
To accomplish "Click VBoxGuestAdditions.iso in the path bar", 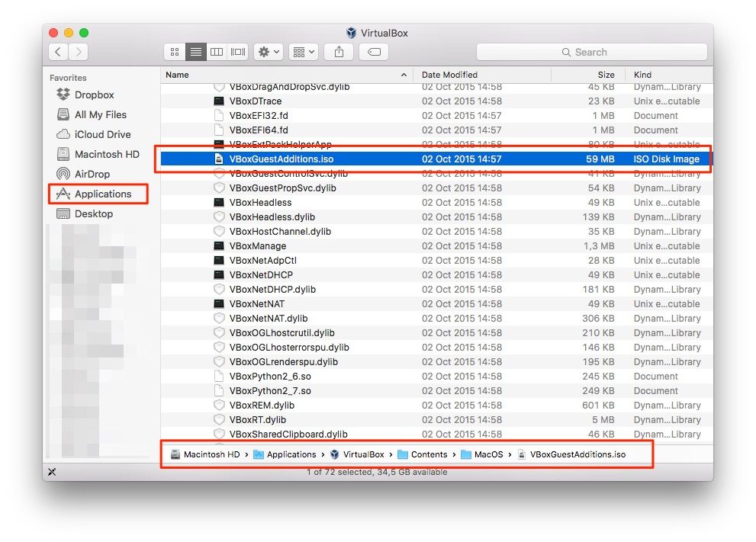I will click(x=572, y=454).
